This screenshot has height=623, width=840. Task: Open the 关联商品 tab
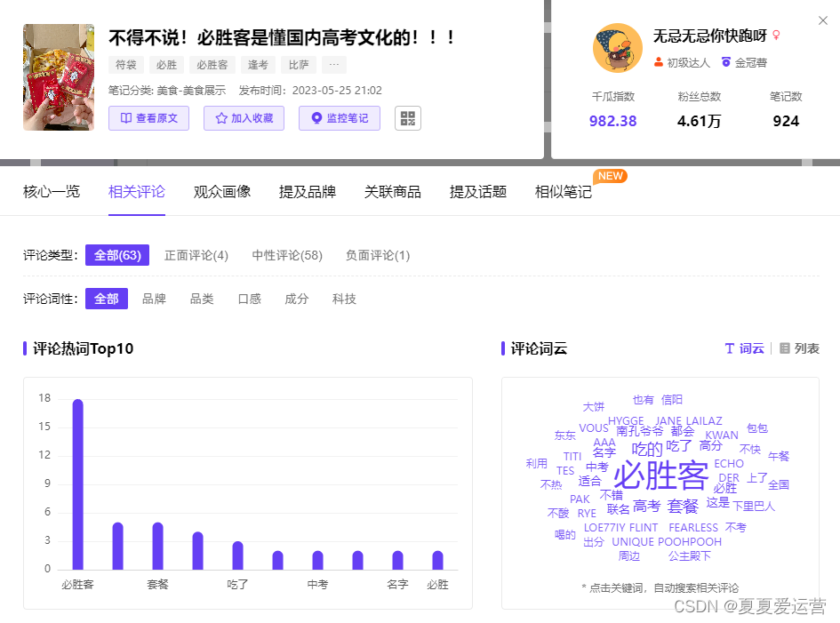click(x=392, y=192)
